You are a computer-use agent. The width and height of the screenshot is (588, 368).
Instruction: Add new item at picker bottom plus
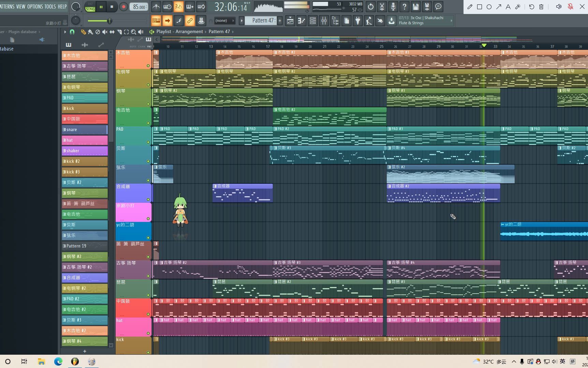(85, 351)
